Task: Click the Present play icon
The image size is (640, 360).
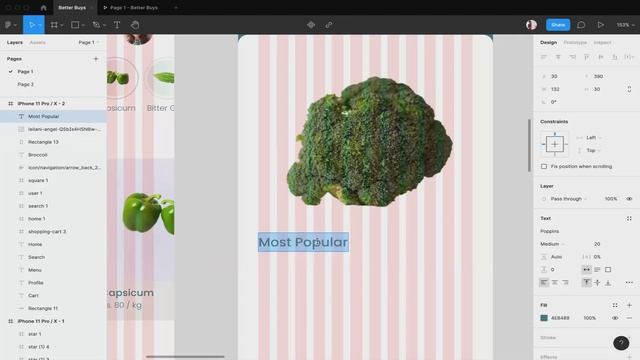Action: tap(600, 25)
